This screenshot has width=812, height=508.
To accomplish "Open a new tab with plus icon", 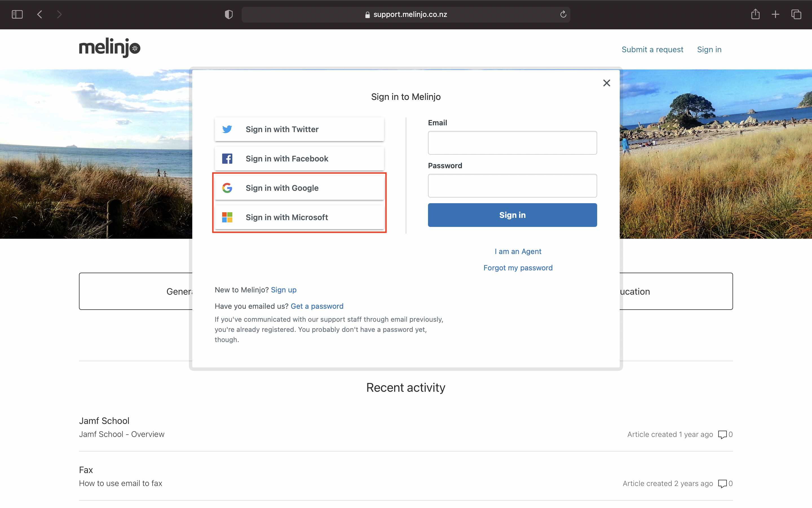I will tap(775, 14).
